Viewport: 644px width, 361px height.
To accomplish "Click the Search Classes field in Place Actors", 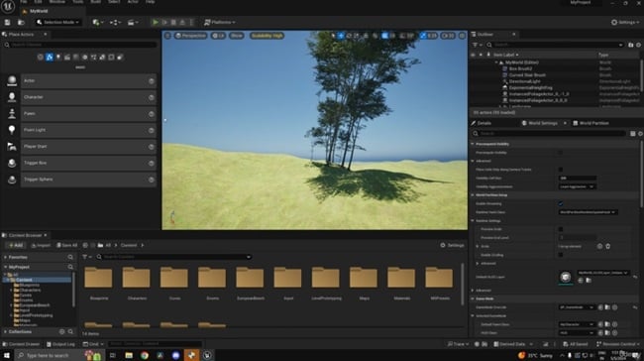I will coord(80,45).
